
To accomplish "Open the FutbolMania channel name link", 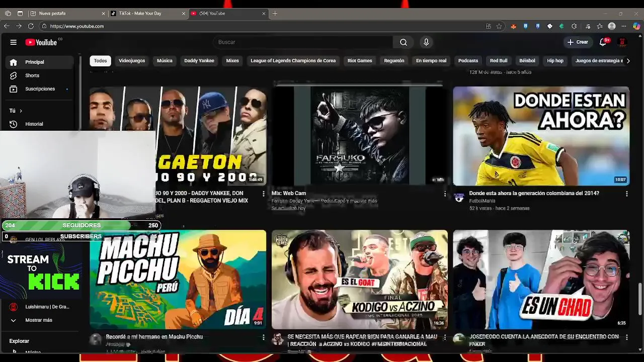I will coord(482,201).
